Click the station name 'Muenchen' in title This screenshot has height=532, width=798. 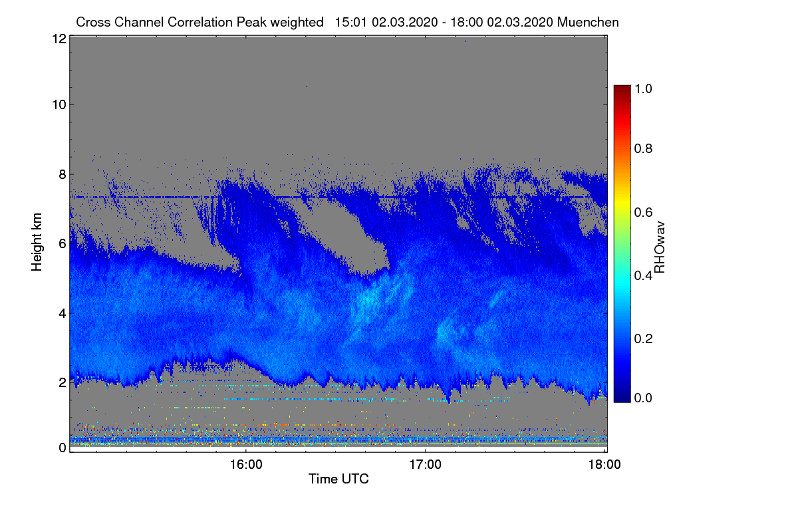[589, 22]
